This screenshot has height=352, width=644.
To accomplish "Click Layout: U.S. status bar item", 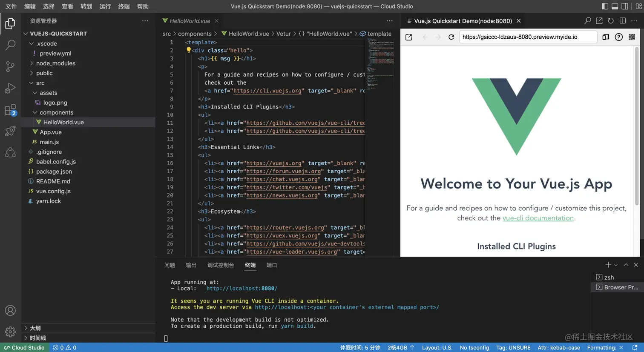I will [x=437, y=348].
